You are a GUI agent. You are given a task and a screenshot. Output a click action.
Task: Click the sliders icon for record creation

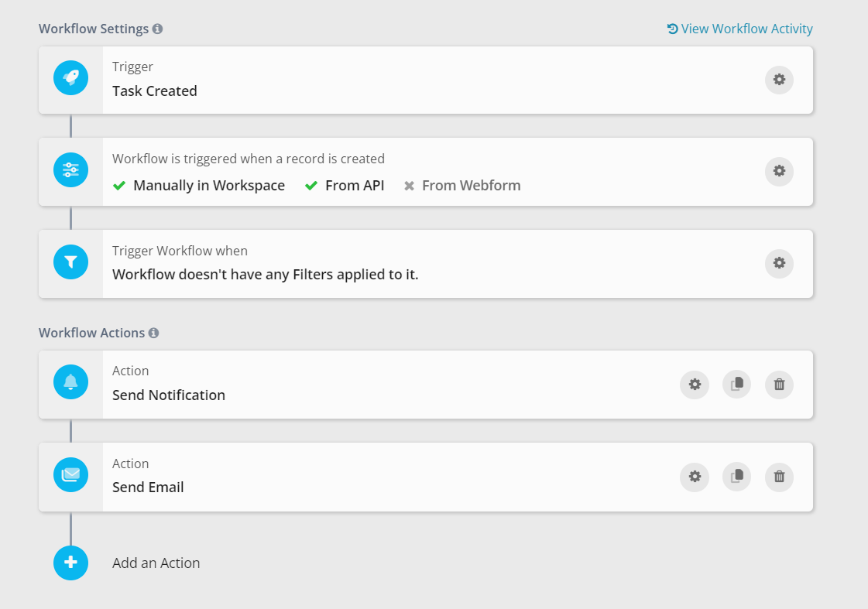point(70,171)
